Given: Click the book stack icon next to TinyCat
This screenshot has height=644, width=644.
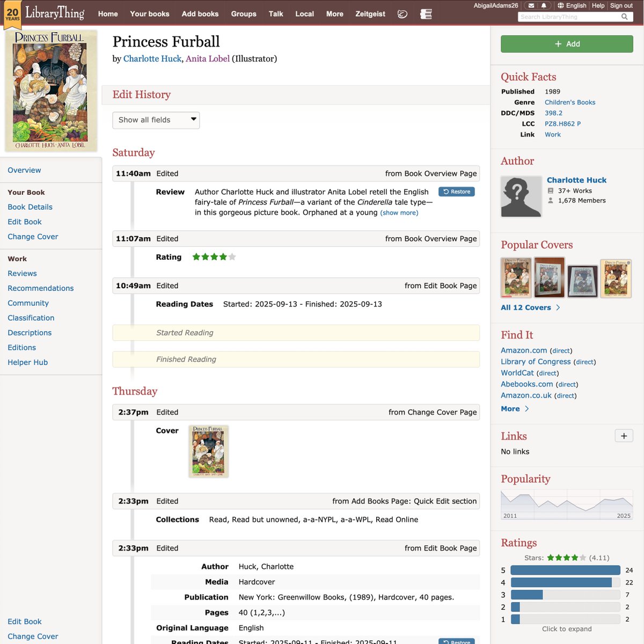Looking at the screenshot, I should pos(426,14).
